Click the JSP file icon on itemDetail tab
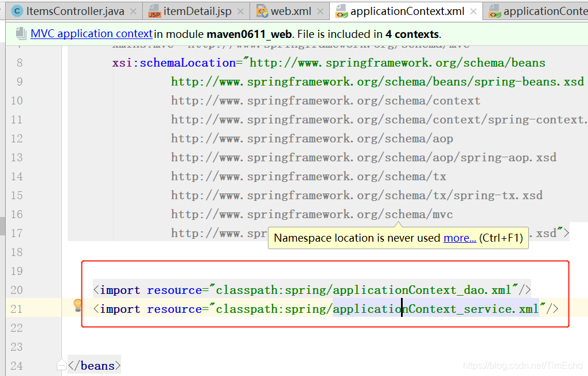 pyautogui.click(x=154, y=11)
